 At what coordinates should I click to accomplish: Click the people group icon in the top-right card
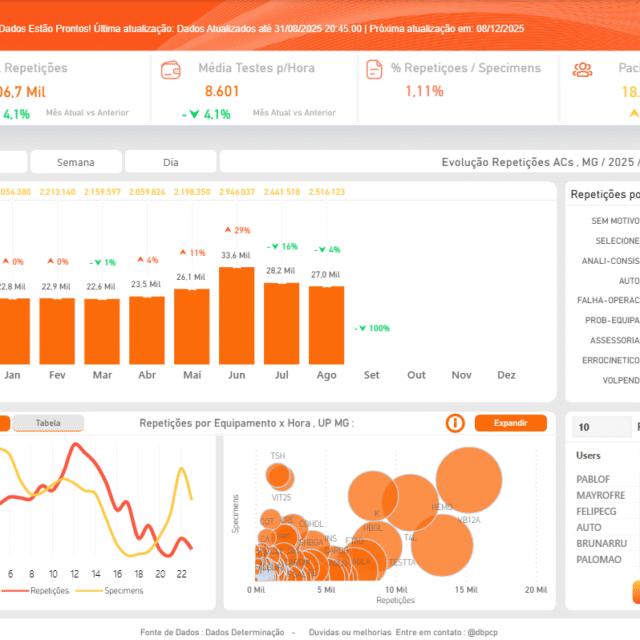click(582, 70)
